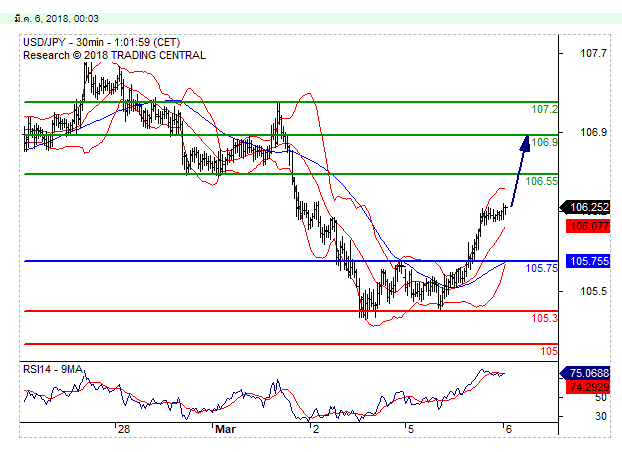
Task: Click the blue 105.75 pivot label
Action: coord(541,268)
